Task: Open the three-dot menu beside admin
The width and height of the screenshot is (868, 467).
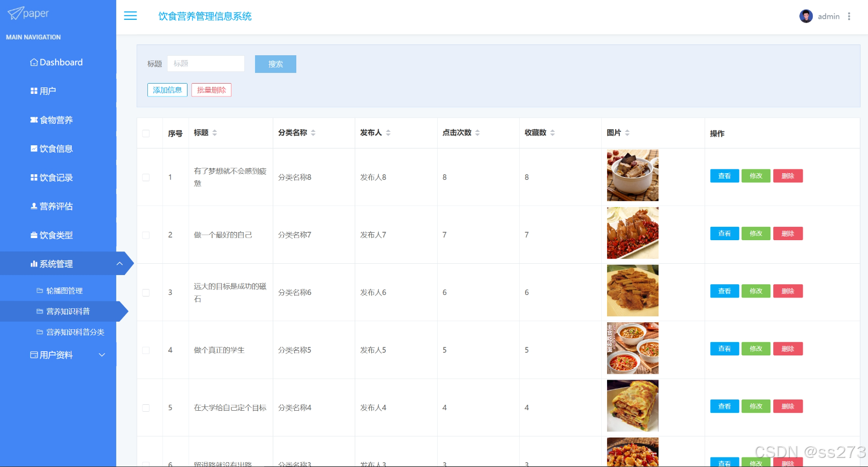Action: tap(849, 17)
